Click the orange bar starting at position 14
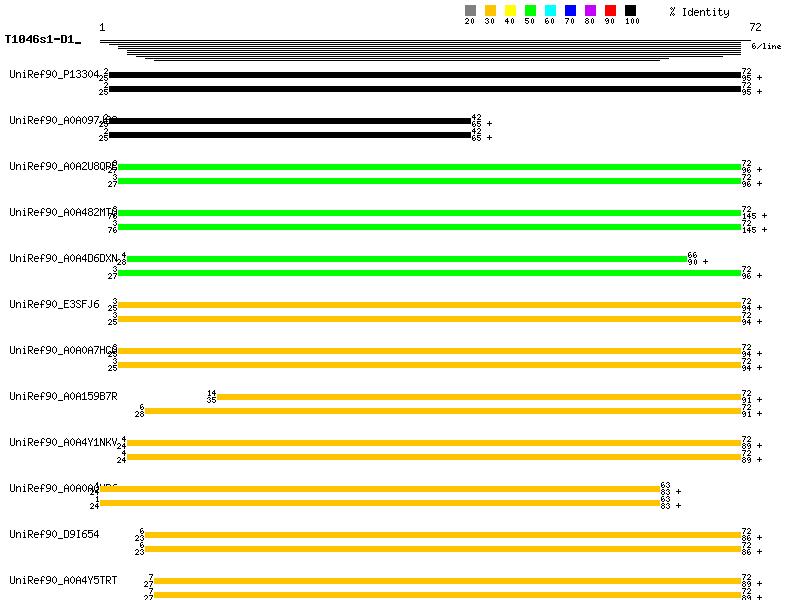This screenshot has height=600, width=800. tap(478, 397)
